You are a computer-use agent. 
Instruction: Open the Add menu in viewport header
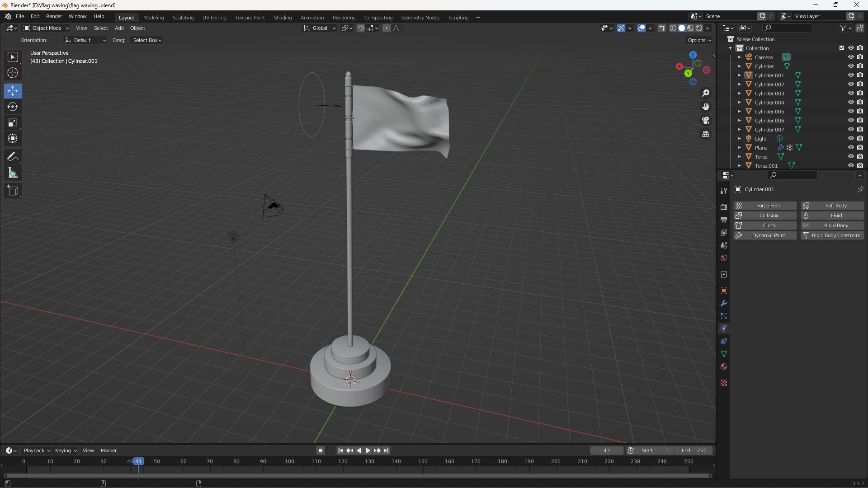click(x=119, y=28)
